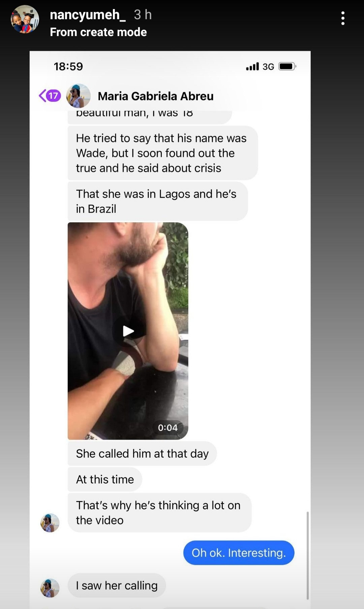Tap message mentioning the name Wade
Screen dimensions: 364x609
[163, 153]
